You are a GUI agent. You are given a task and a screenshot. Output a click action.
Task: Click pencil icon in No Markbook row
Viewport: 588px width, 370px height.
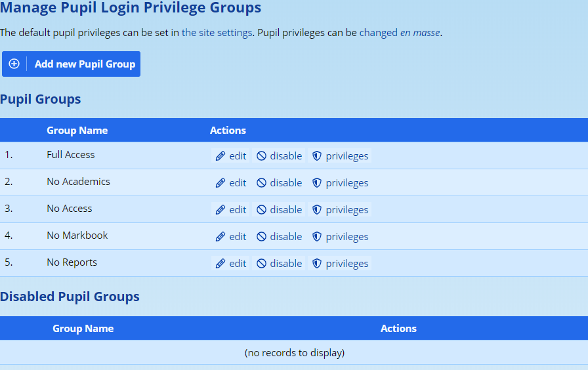click(x=220, y=237)
